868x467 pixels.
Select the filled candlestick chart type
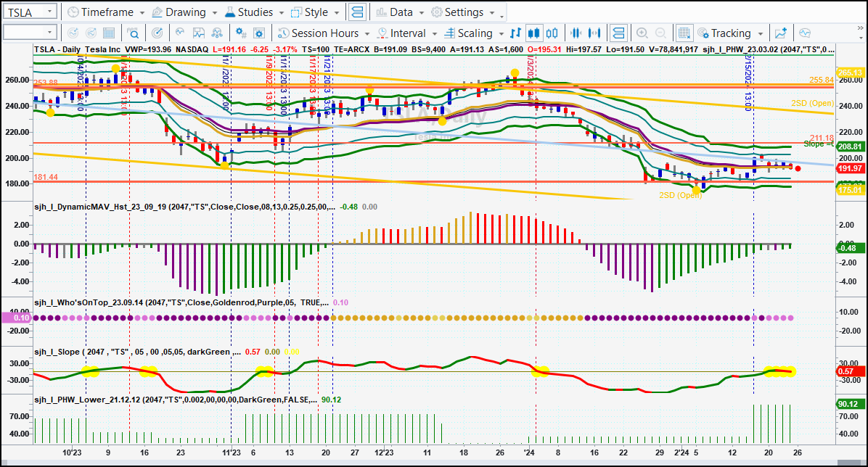click(x=533, y=33)
